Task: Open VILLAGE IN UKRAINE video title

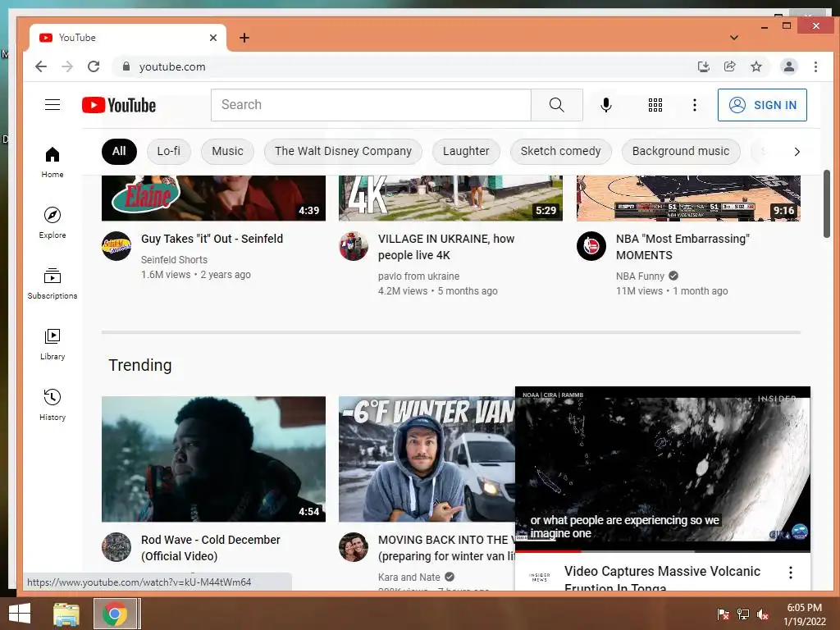Action: pos(446,247)
